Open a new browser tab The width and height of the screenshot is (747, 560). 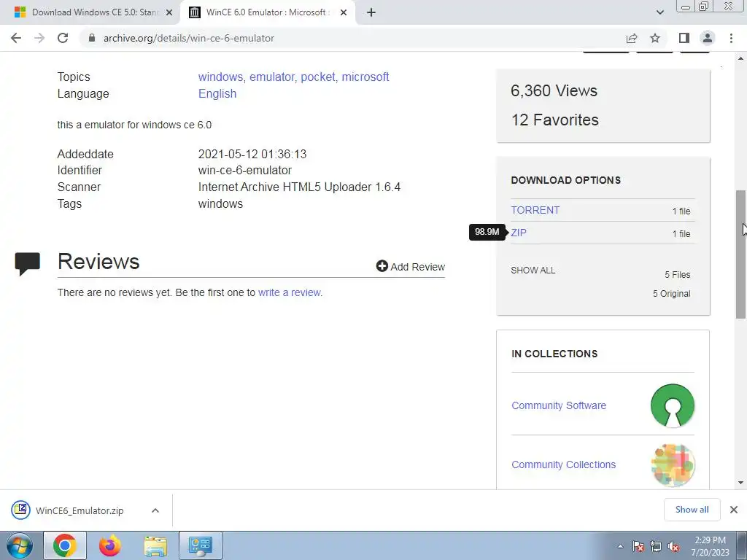tap(371, 12)
